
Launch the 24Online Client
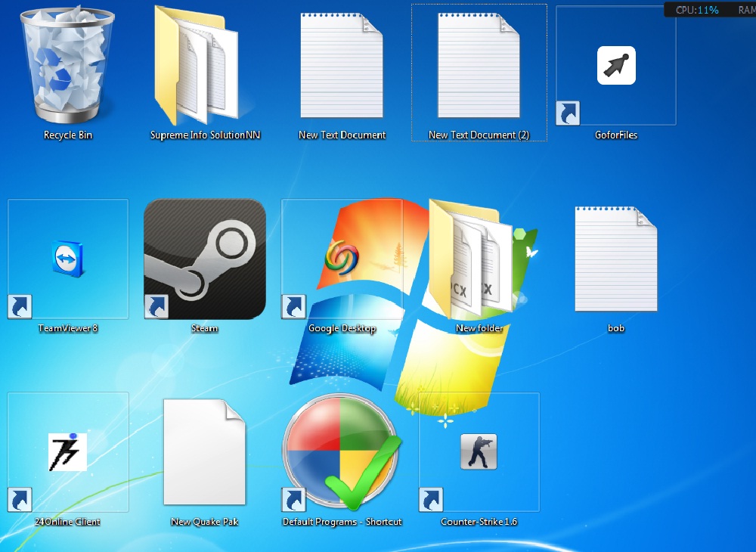coord(67,451)
